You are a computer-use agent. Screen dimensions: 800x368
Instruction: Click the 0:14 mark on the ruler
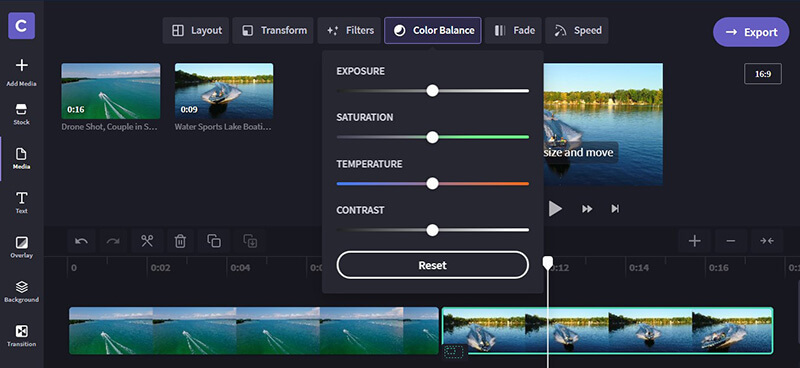639,268
